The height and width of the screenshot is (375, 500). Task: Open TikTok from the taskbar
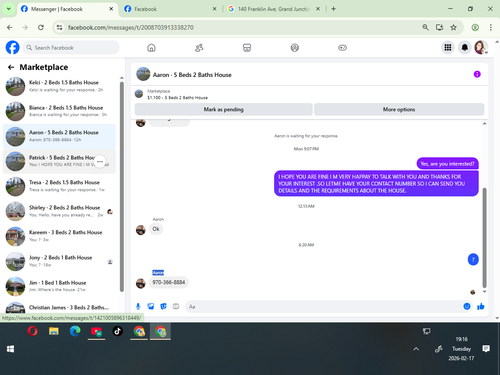117,331
